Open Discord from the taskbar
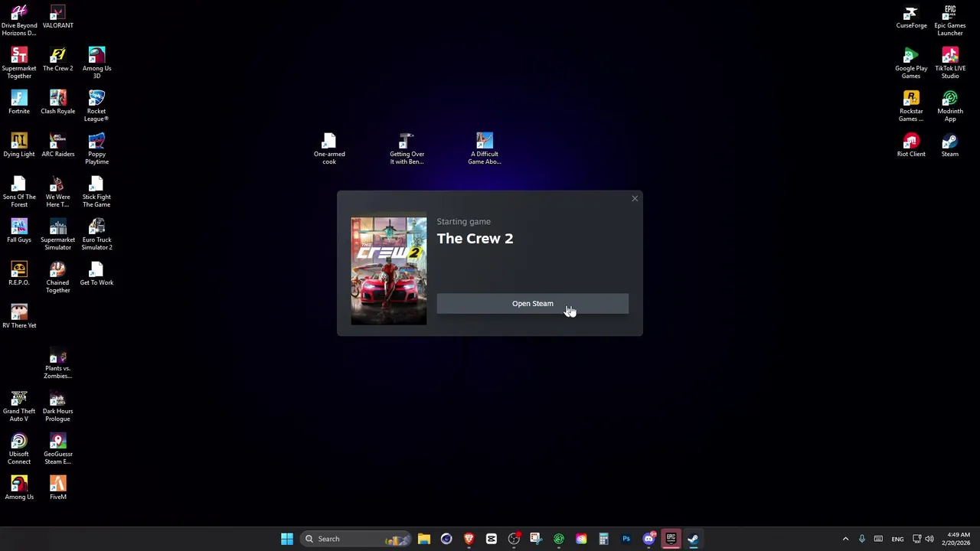This screenshot has height=551, width=980. pyautogui.click(x=648, y=539)
